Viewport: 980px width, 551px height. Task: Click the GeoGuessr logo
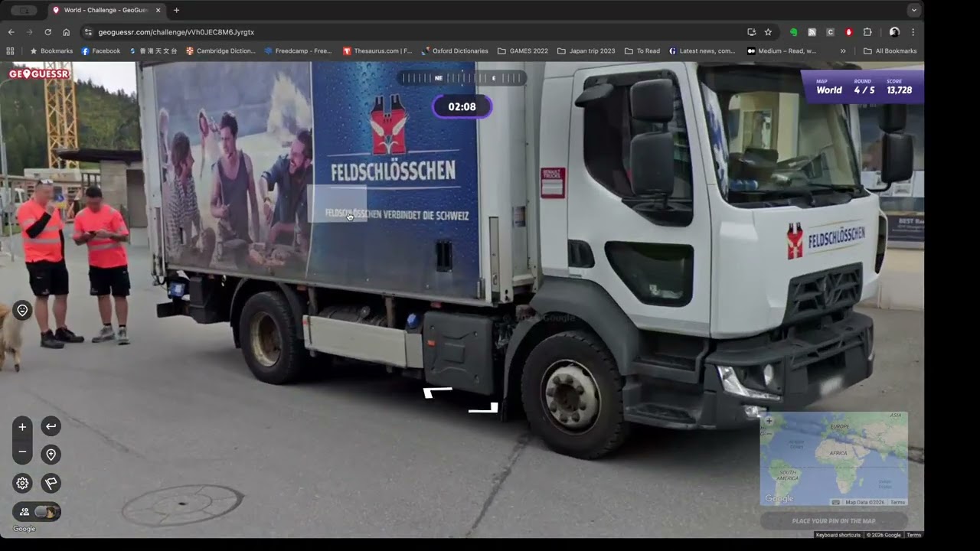[40, 74]
